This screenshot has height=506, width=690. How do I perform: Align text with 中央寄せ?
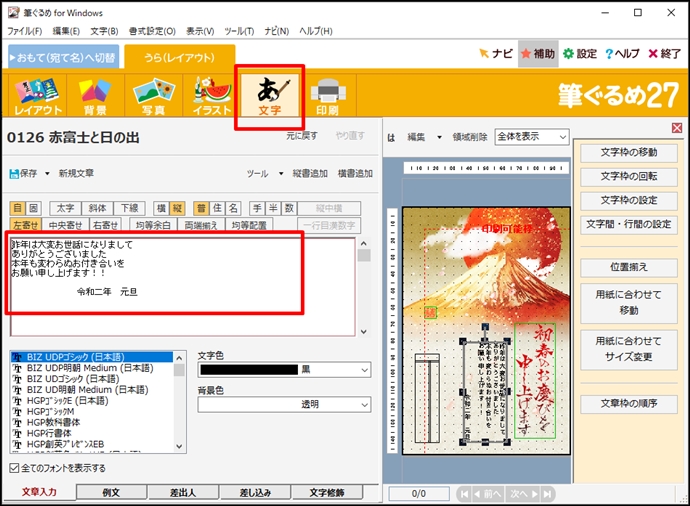(65, 225)
